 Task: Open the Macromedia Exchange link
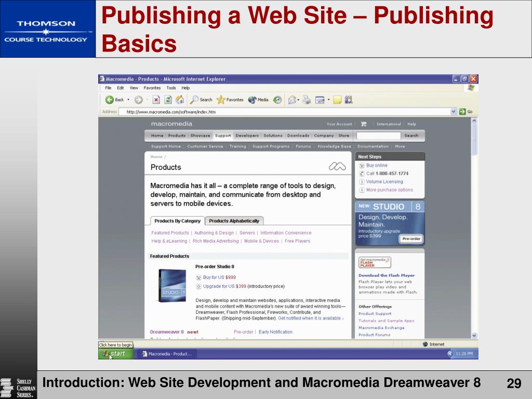coord(381,328)
